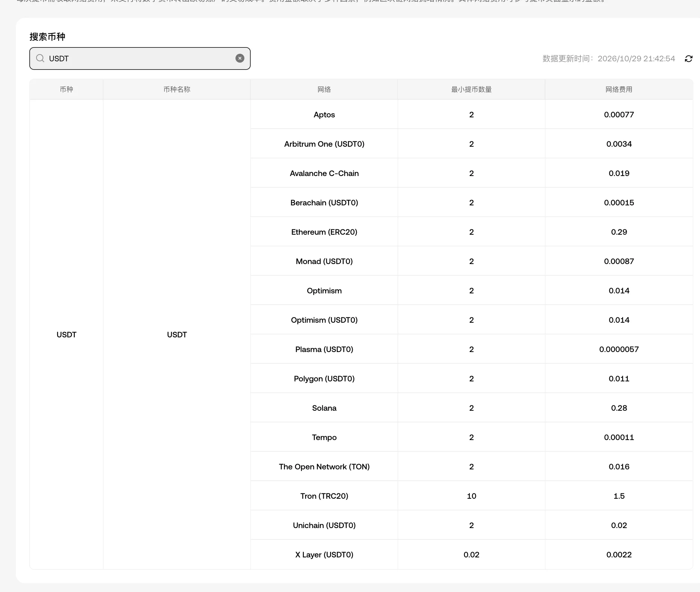Select the Tempo network cell
Image resolution: width=700 pixels, height=592 pixels.
324,437
